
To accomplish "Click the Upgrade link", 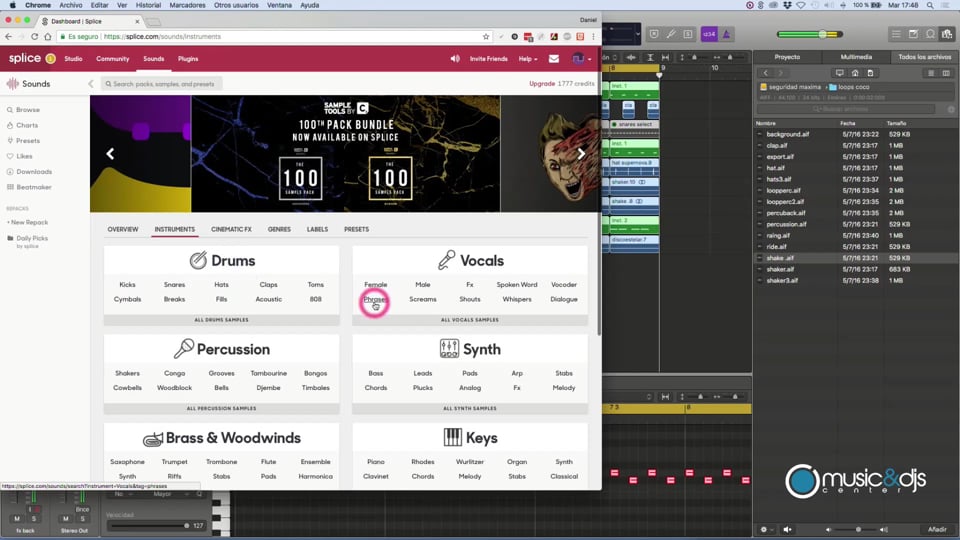I will click(542, 84).
